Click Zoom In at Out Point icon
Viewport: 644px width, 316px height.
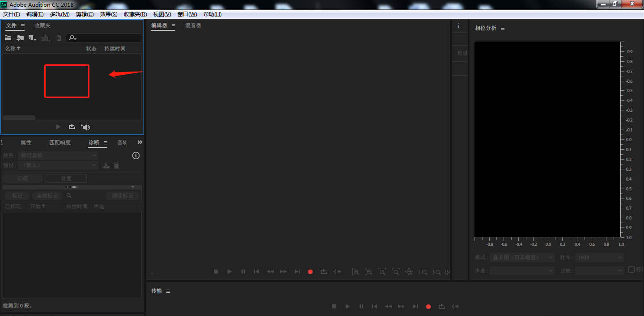[437, 272]
